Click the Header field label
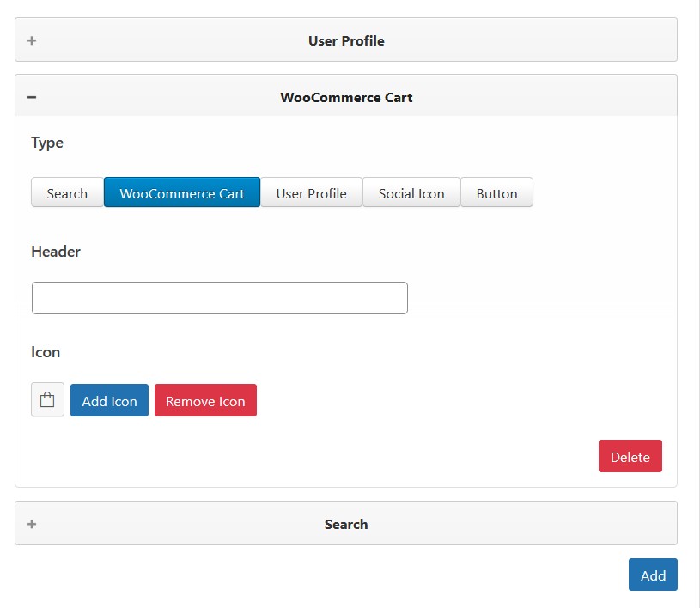This screenshot has height=608, width=700. pos(56,252)
